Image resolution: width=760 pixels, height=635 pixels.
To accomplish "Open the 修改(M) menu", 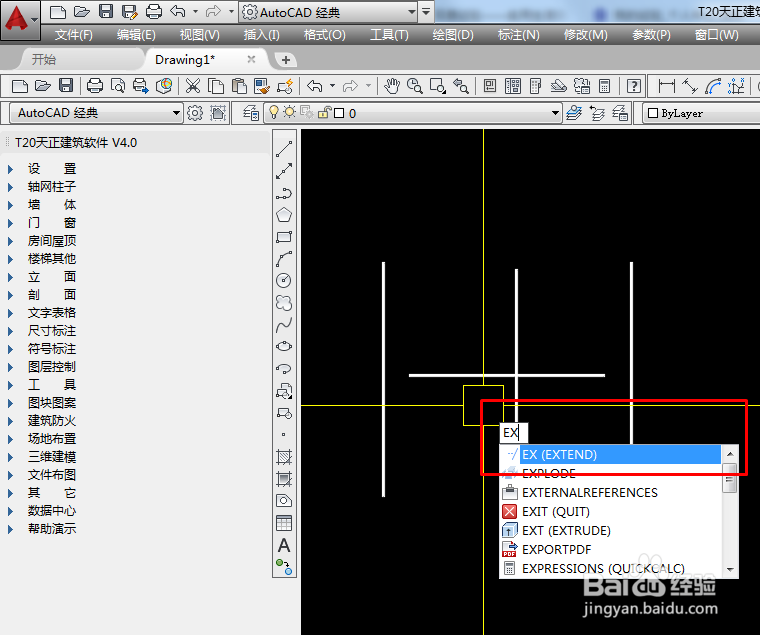I will tap(586, 35).
